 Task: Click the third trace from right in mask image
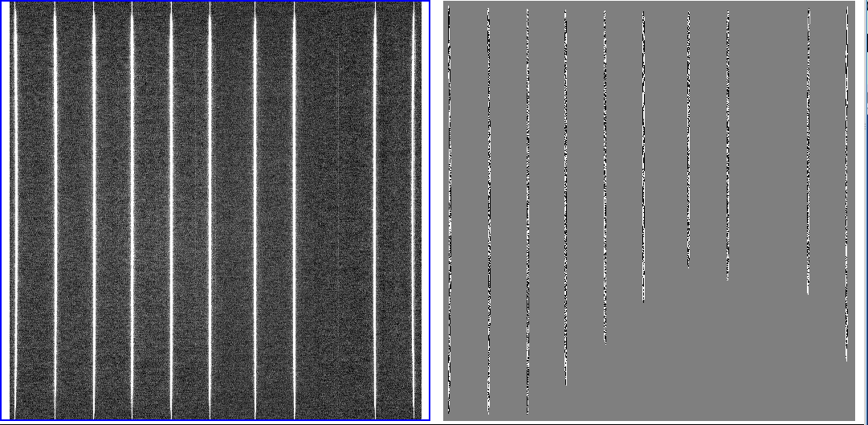(728, 145)
